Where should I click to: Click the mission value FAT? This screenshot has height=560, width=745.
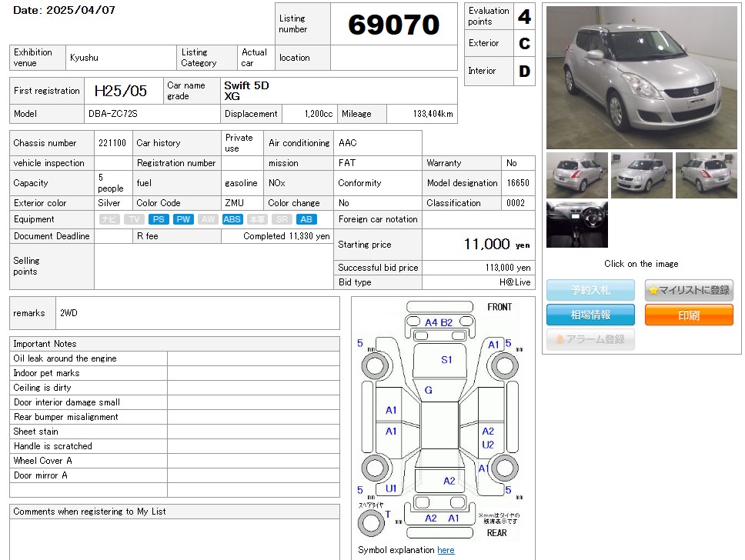(347, 163)
